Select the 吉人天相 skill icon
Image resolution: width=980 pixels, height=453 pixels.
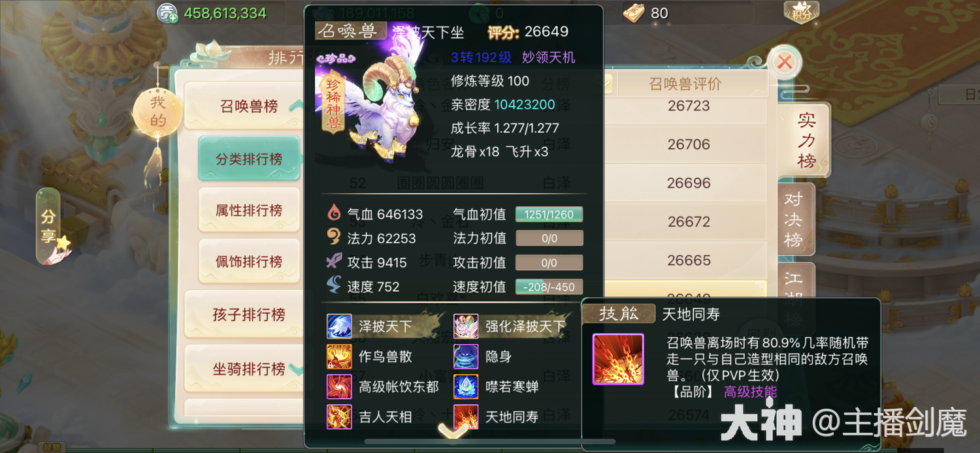tap(339, 416)
